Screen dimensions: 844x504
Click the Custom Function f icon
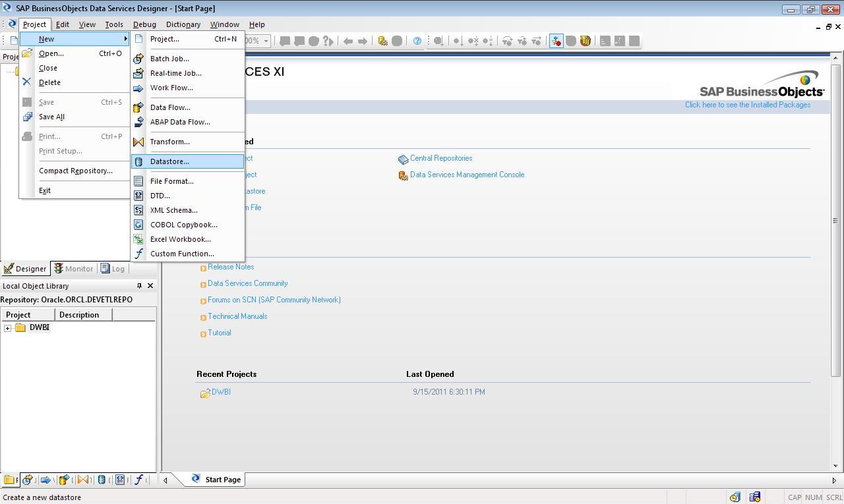(x=138, y=254)
